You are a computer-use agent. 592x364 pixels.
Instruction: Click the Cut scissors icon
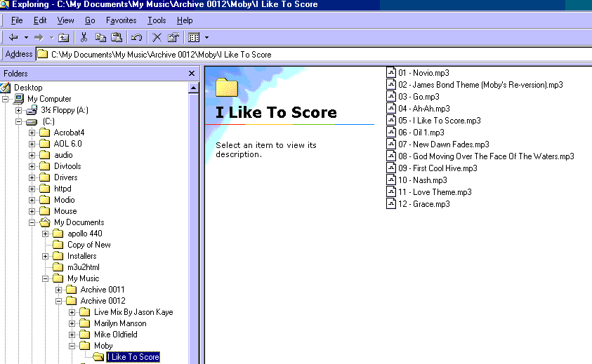coord(84,37)
